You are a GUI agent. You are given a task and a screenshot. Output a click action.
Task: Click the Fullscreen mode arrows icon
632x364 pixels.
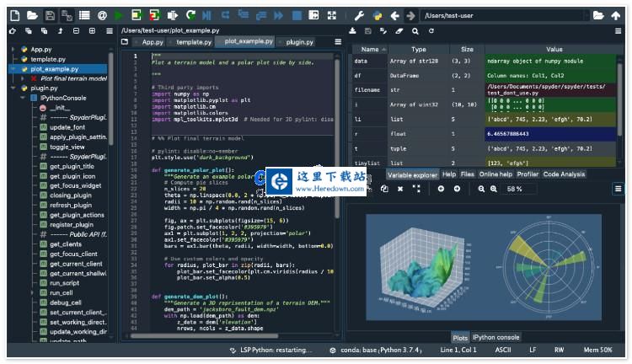332,15
